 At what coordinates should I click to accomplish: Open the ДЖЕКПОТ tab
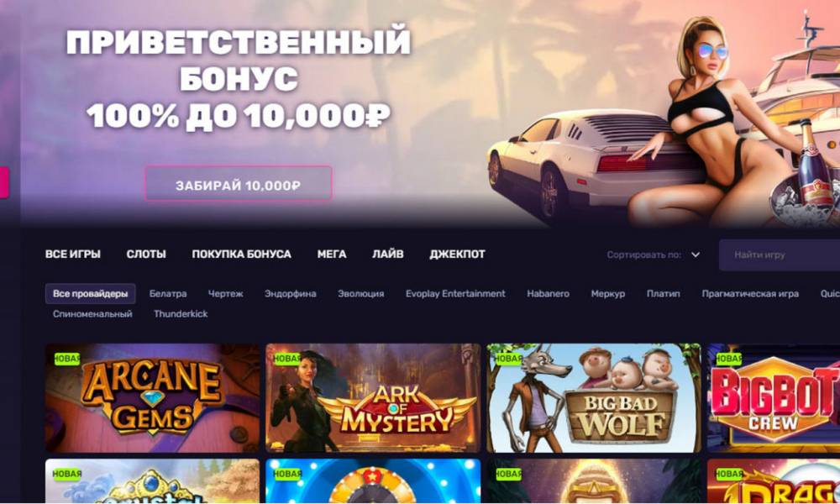tap(457, 254)
